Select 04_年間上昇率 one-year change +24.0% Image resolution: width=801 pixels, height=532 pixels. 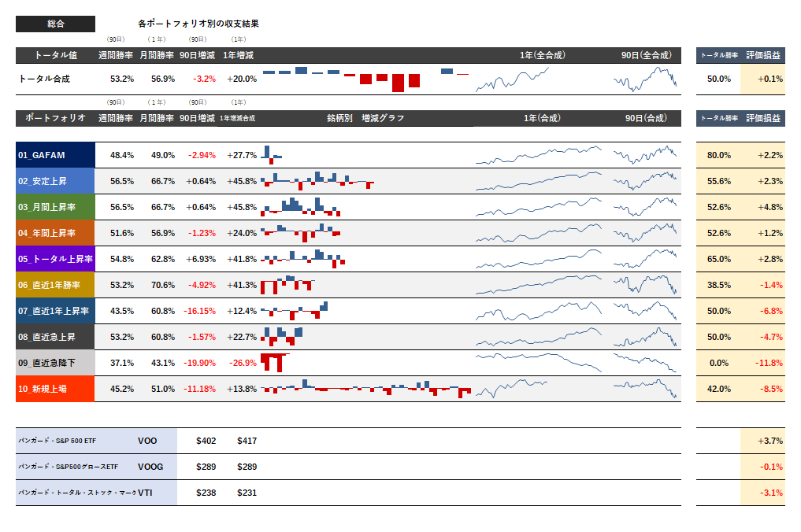point(242,233)
